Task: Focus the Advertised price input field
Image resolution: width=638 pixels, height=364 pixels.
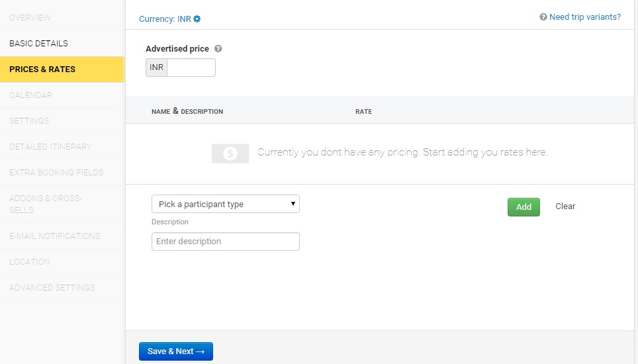Action: point(191,68)
